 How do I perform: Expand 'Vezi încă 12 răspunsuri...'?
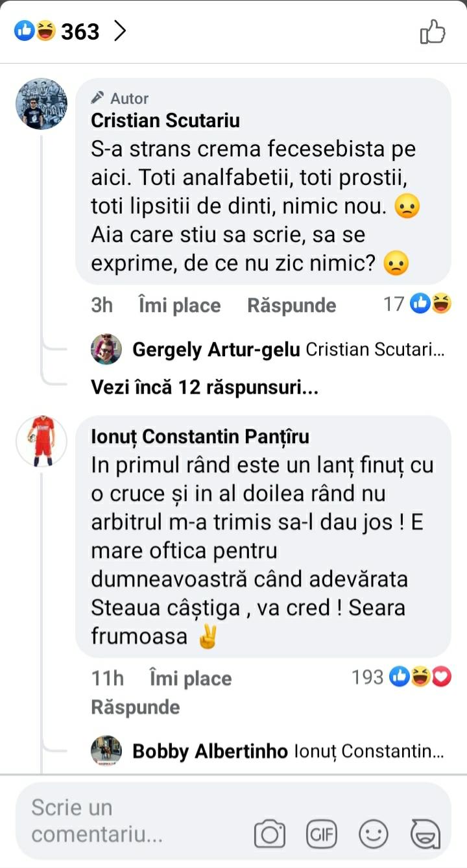point(205,387)
